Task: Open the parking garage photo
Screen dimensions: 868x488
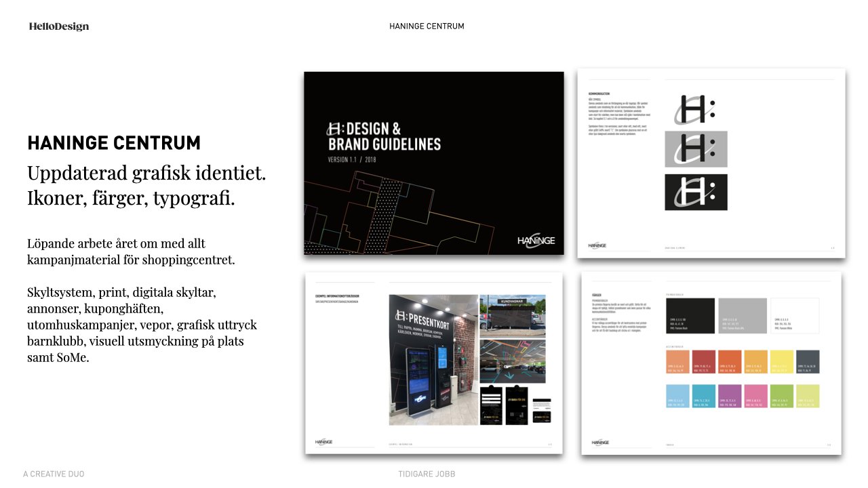Action: (x=513, y=360)
